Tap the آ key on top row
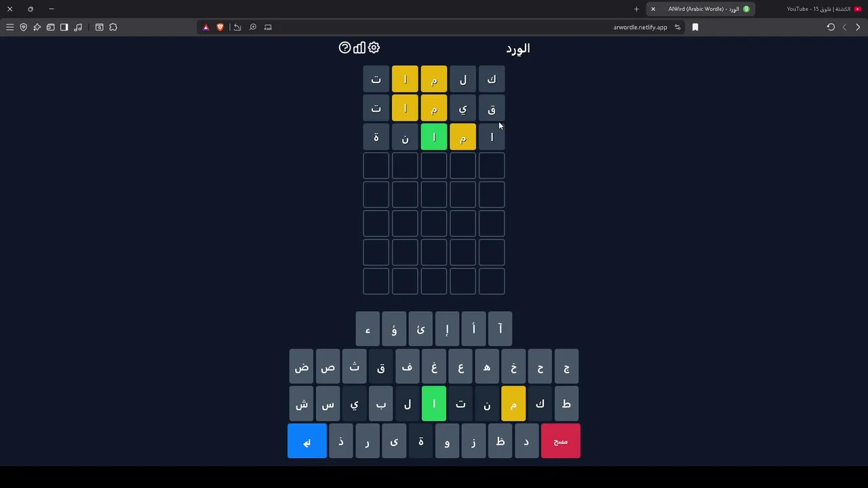868x488 pixels. pyautogui.click(x=500, y=329)
